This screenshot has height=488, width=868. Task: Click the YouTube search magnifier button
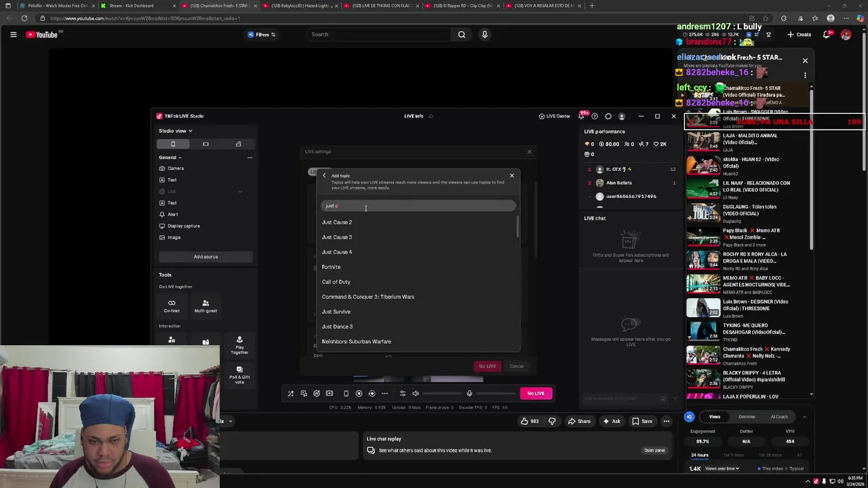pos(462,35)
